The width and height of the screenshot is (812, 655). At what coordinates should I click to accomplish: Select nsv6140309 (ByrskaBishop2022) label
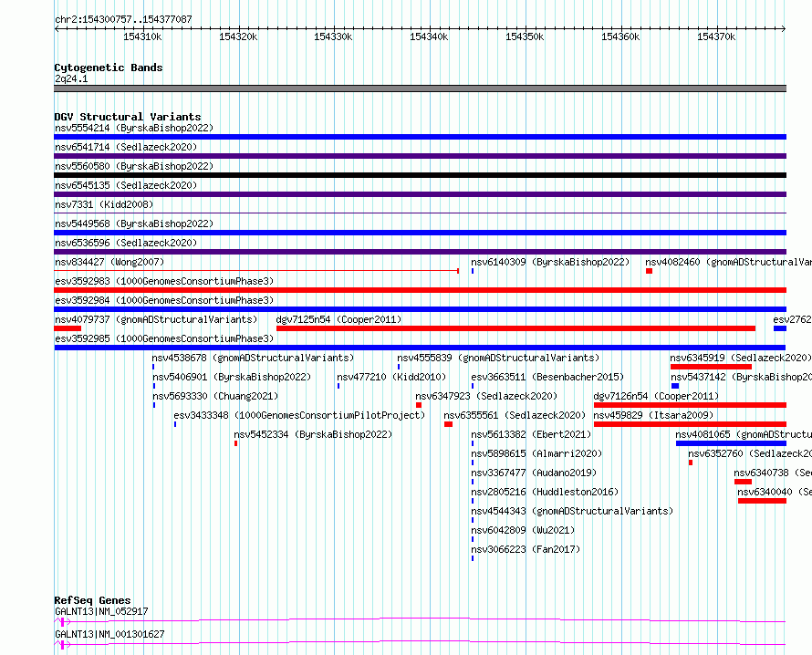[x=550, y=262]
